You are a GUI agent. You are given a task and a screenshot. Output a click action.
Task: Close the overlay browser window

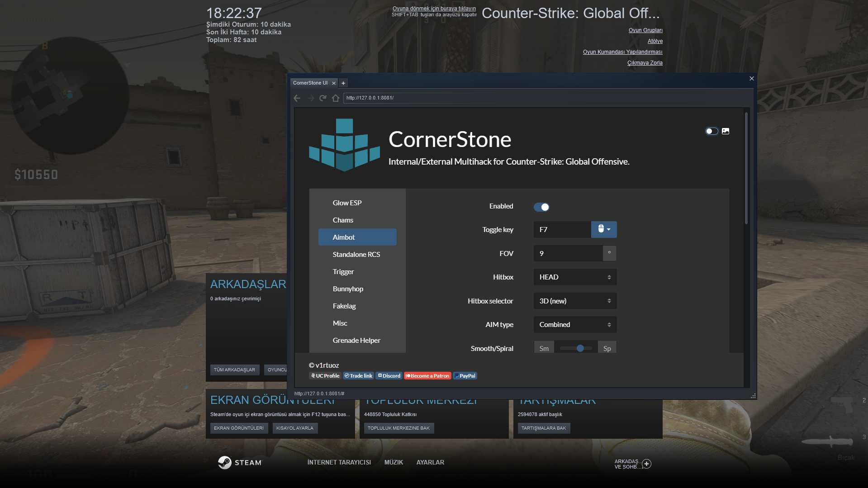(752, 78)
